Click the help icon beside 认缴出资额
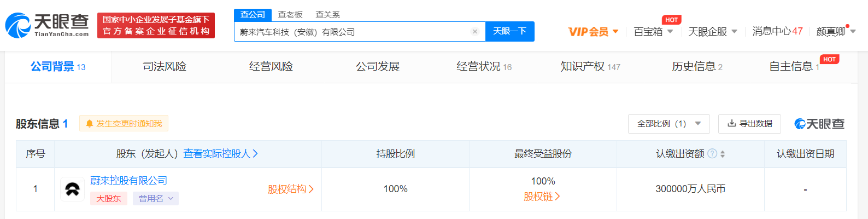 [x=712, y=154]
